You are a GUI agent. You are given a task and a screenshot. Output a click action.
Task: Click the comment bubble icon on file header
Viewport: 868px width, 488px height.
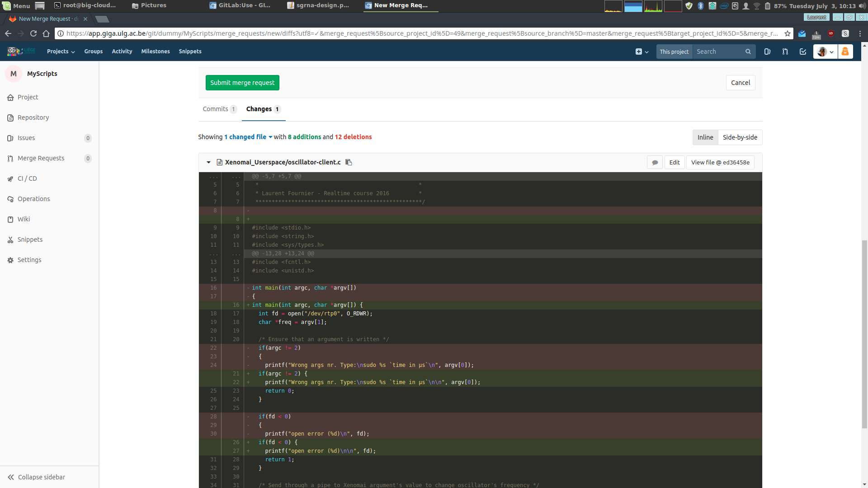[x=655, y=162]
